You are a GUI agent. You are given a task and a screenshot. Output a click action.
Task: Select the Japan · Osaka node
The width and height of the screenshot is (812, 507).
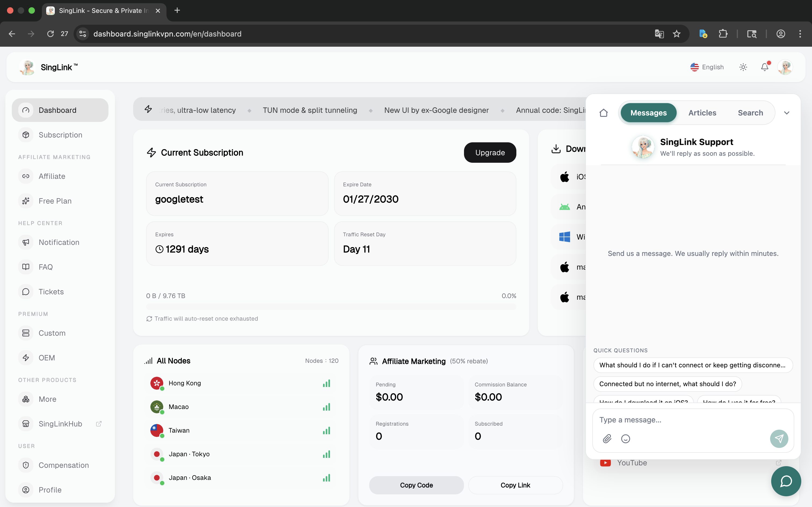241,478
